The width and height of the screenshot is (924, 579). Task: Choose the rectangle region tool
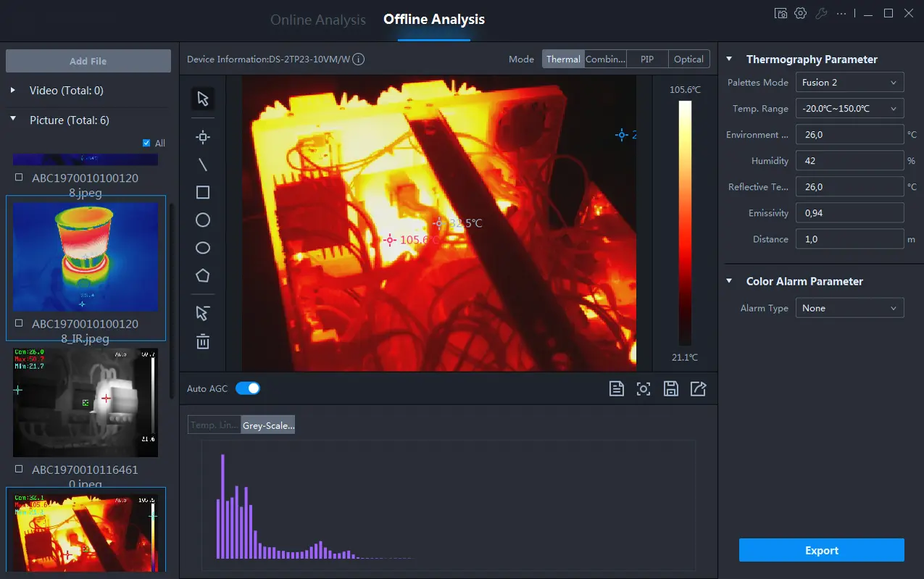point(203,192)
